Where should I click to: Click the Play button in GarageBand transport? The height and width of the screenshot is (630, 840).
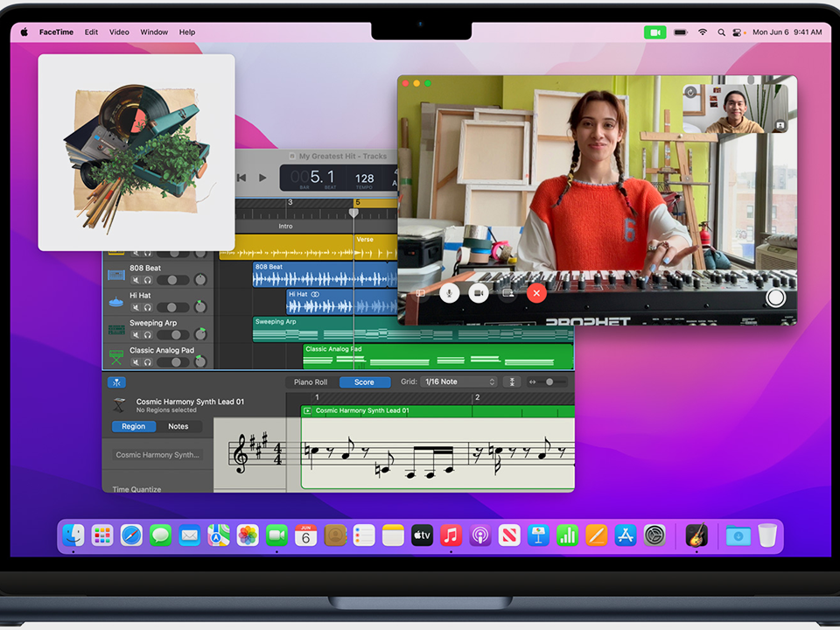point(262,178)
